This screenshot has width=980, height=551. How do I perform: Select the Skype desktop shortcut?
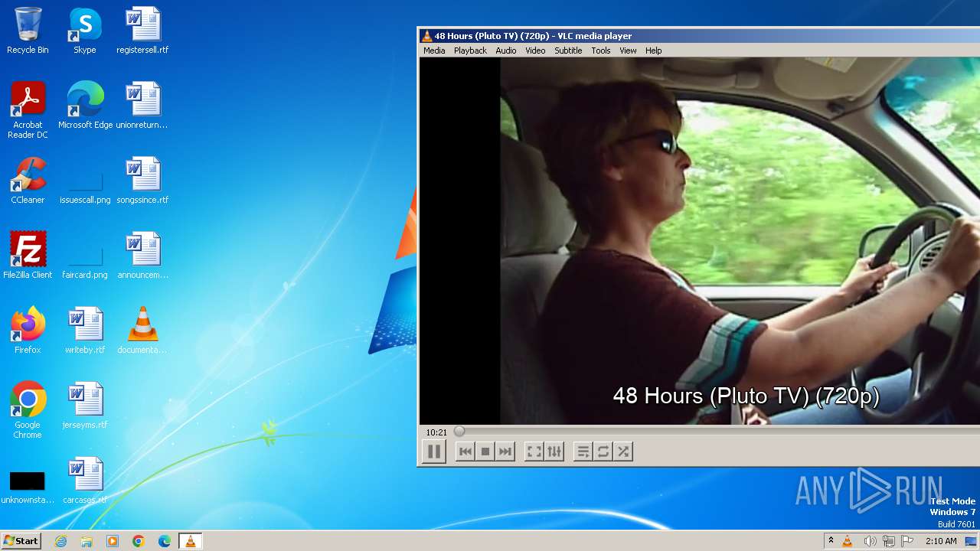tap(85, 31)
